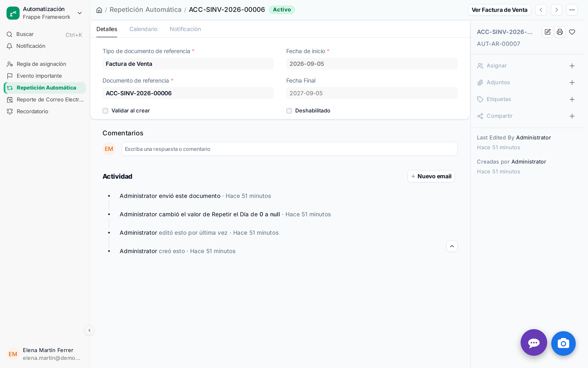Open the three-dot more options menu
Screen dimensions: 588x368
coord(572,10)
